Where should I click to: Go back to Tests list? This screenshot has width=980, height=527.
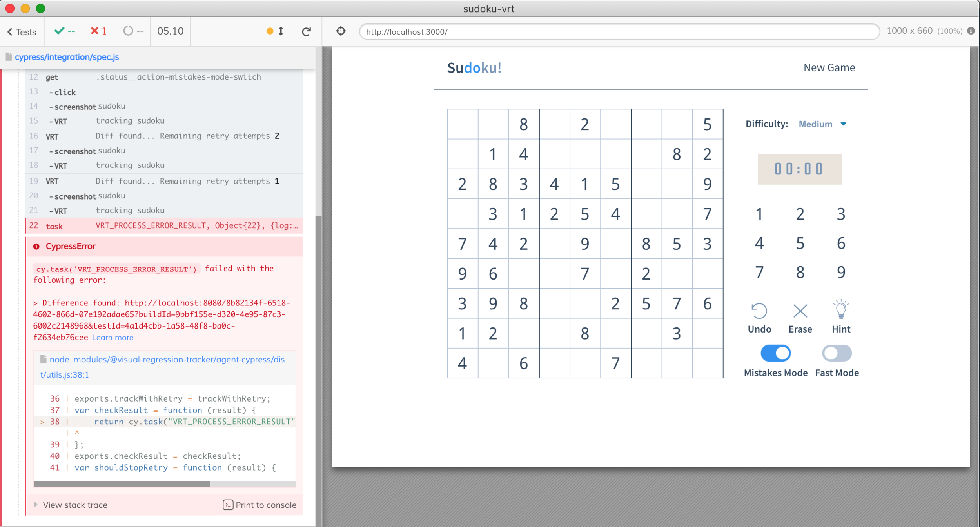(22, 32)
